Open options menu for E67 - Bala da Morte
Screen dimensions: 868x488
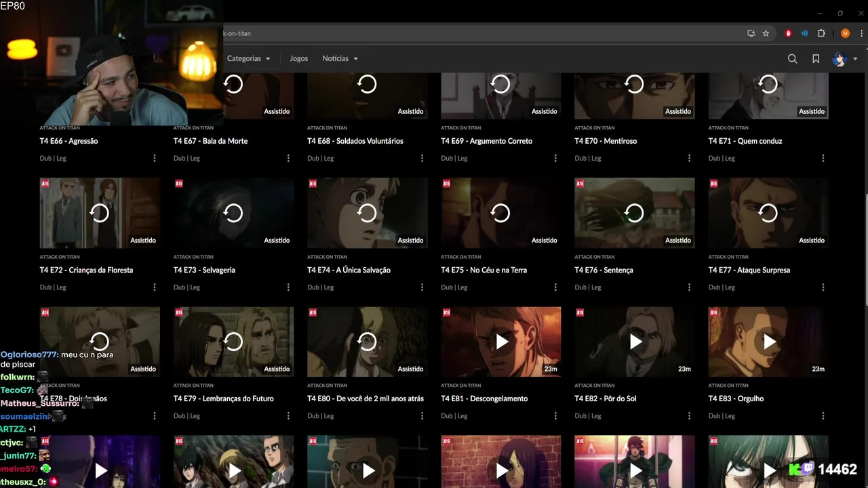click(x=288, y=158)
